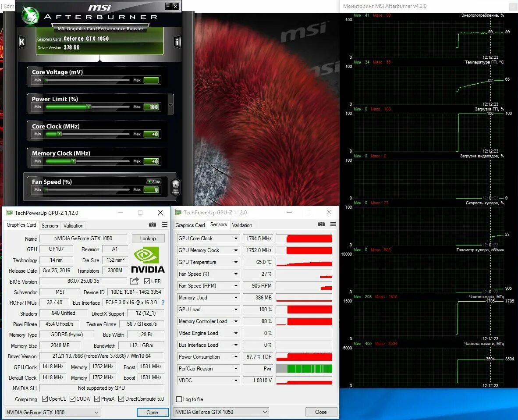This screenshot has height=420, width=518.
Task: Open Validation tab in right GPU-Z
Action: (242, 225)
